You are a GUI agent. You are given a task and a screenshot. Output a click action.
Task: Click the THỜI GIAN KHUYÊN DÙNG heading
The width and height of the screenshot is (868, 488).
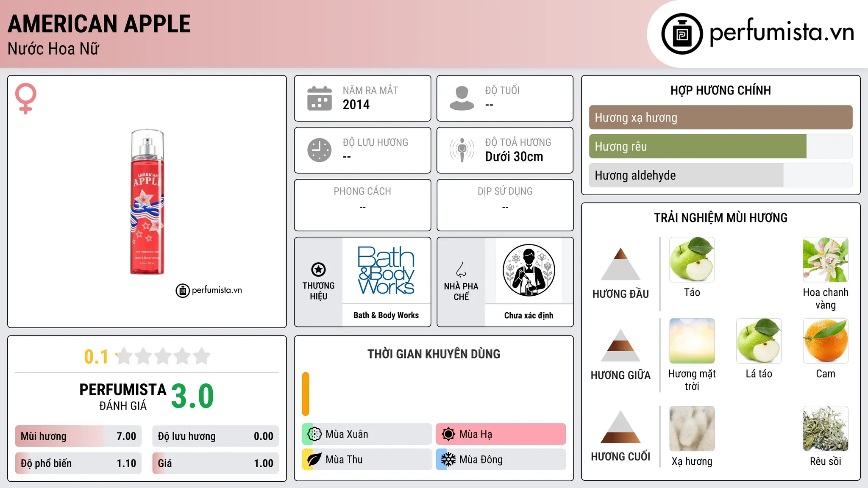434,354
